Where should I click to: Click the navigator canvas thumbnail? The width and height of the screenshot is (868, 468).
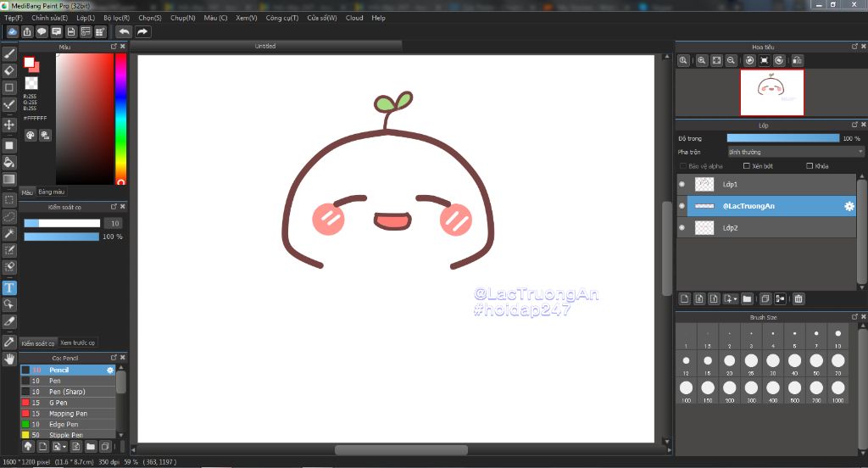772,92
